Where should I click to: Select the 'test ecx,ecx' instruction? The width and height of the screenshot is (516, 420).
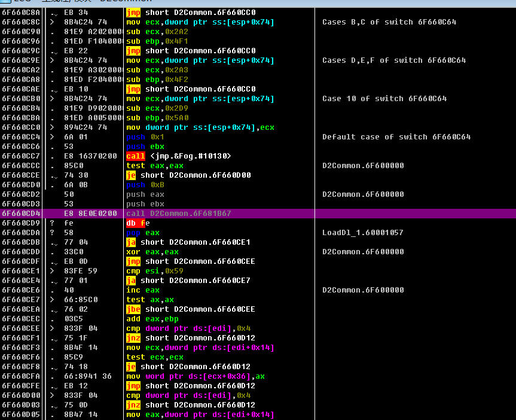[155, 357]
